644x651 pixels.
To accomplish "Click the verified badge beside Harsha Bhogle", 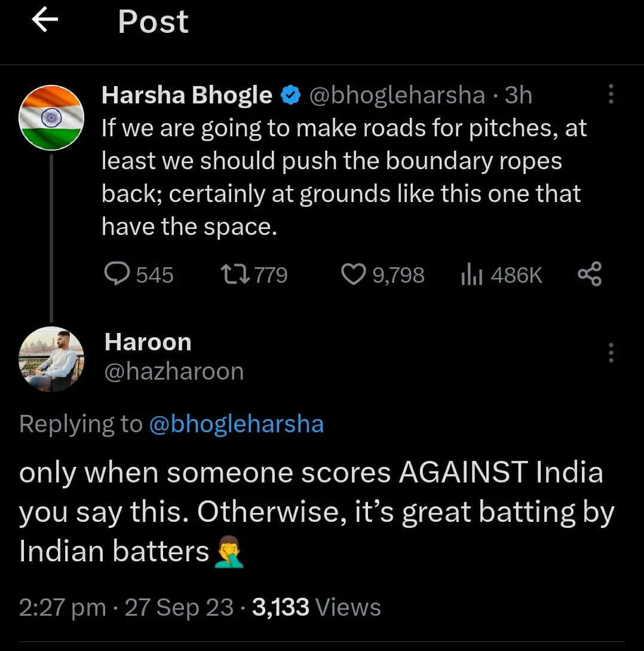I will tap(290, 95).
